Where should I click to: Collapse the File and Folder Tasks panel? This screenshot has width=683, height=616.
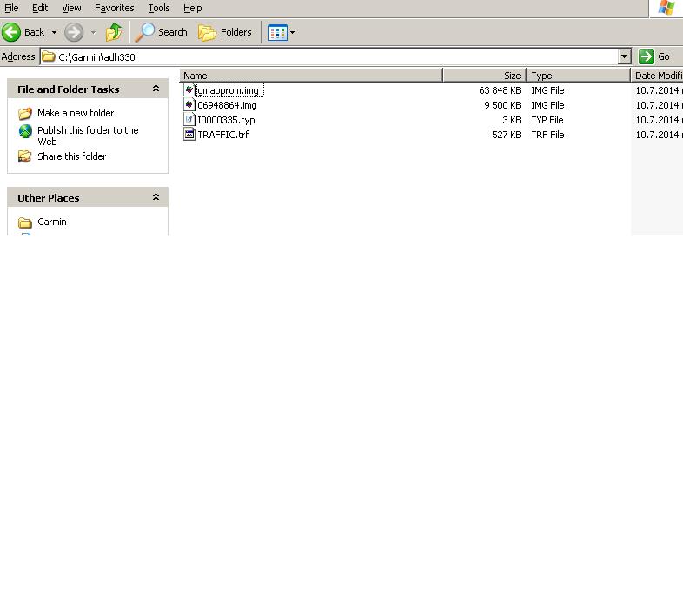(x=156, y=89)
